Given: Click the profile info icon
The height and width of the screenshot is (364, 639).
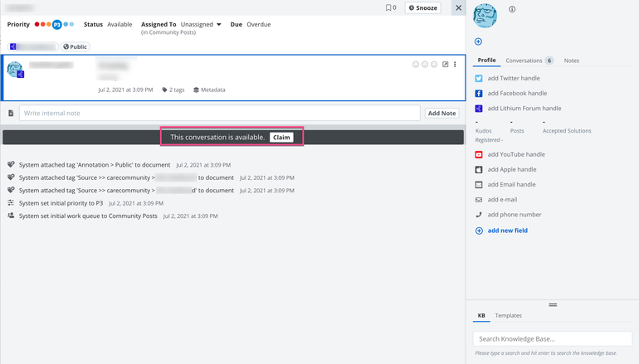Looking at the screenshot, I should pos(512,9).
